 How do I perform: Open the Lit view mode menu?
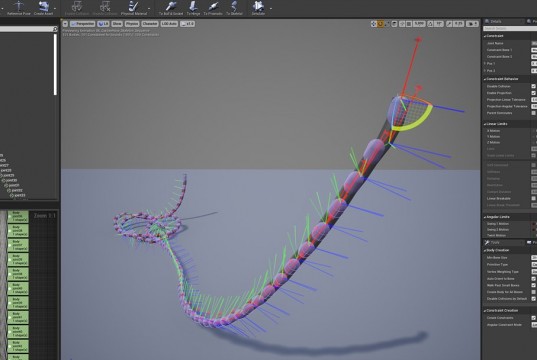click(x=103, y=24)
